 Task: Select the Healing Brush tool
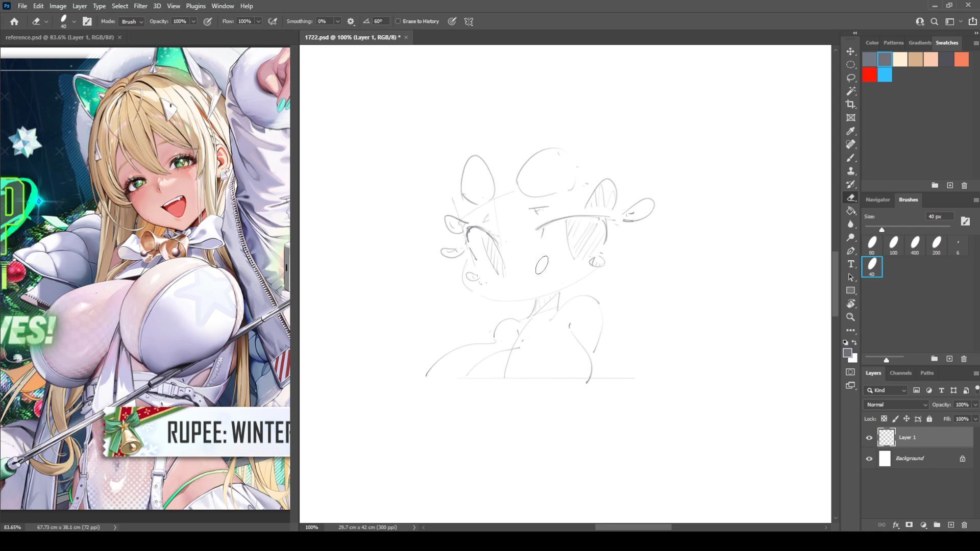point(850,144)
